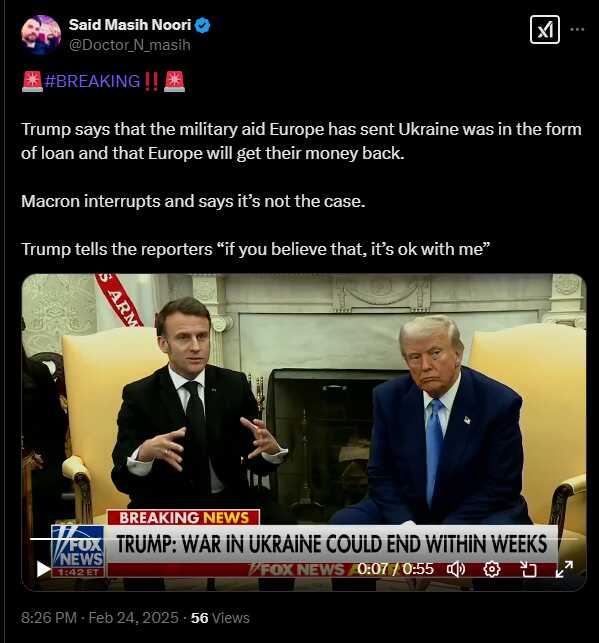Seek on the video progress bar
The height and width of the screenshot is (643, 599).
(x=304, y=539)
